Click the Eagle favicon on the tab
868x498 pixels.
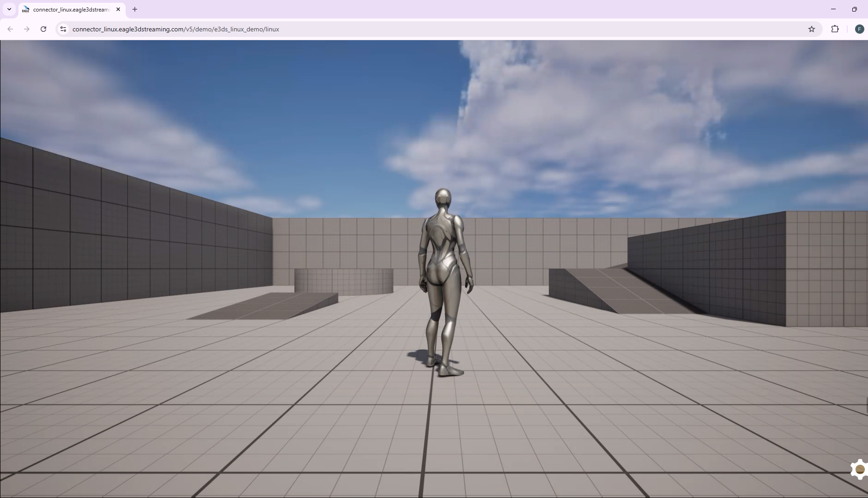26,9
